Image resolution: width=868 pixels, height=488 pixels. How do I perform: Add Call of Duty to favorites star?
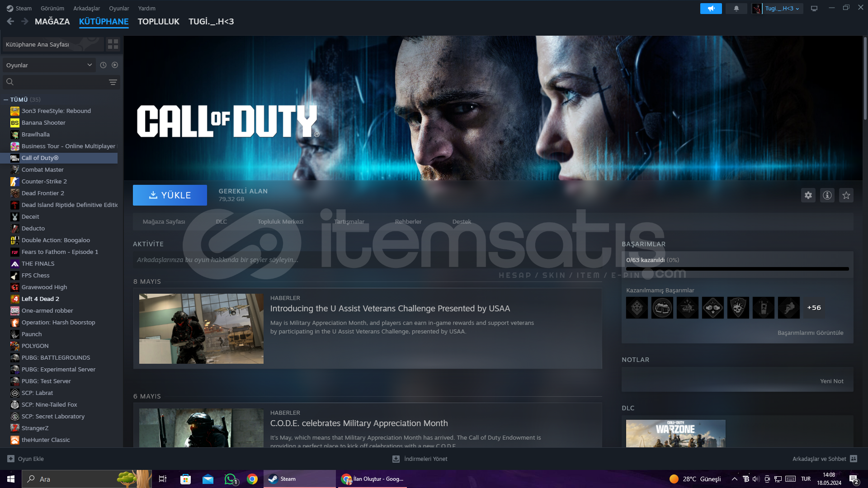click(x=846, y=195)
